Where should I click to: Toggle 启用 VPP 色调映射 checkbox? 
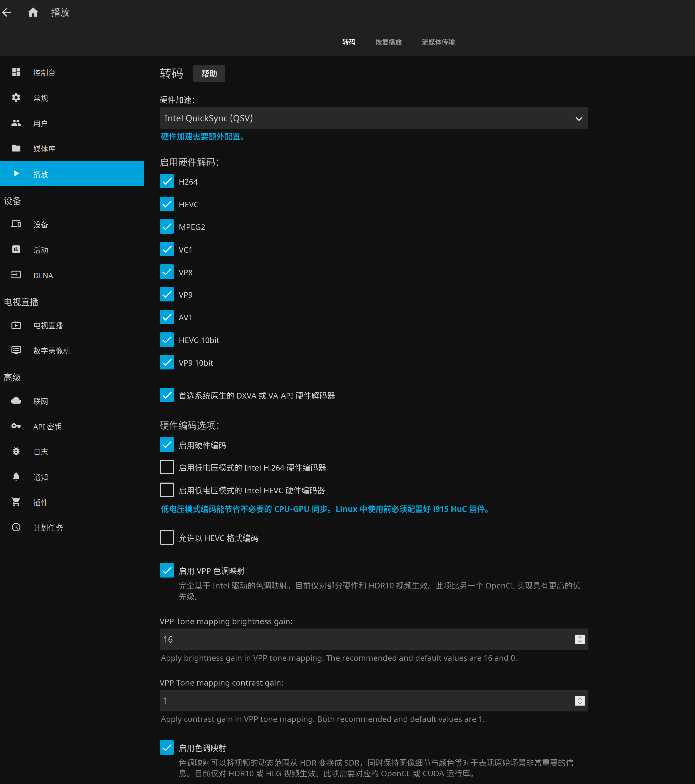(x=167, y=571)
